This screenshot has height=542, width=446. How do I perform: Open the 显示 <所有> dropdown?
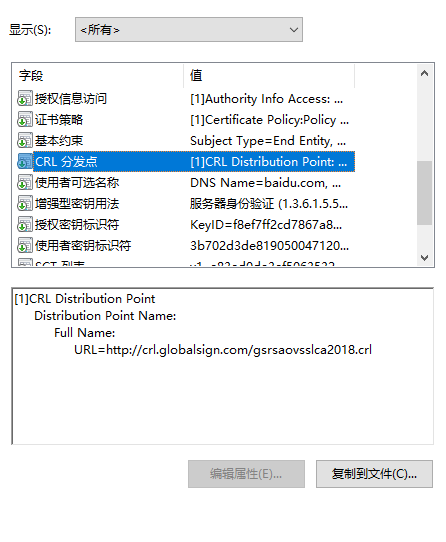189,30
